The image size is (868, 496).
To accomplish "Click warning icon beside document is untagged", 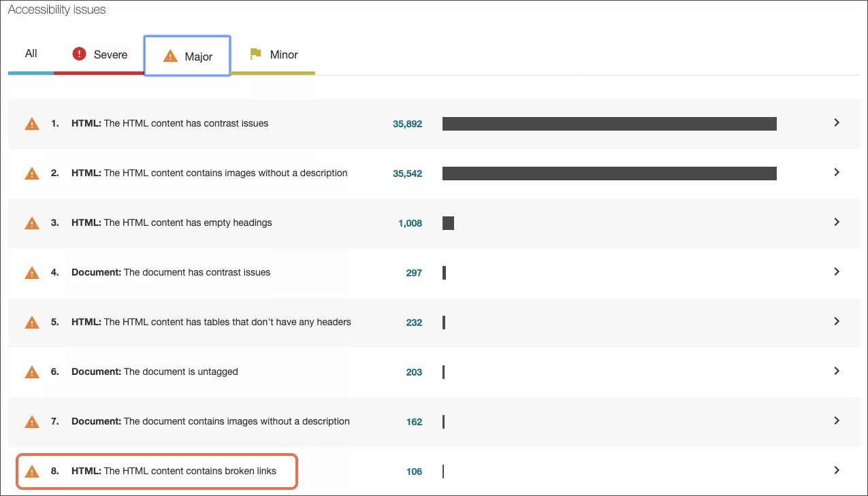I will [32, 372].
